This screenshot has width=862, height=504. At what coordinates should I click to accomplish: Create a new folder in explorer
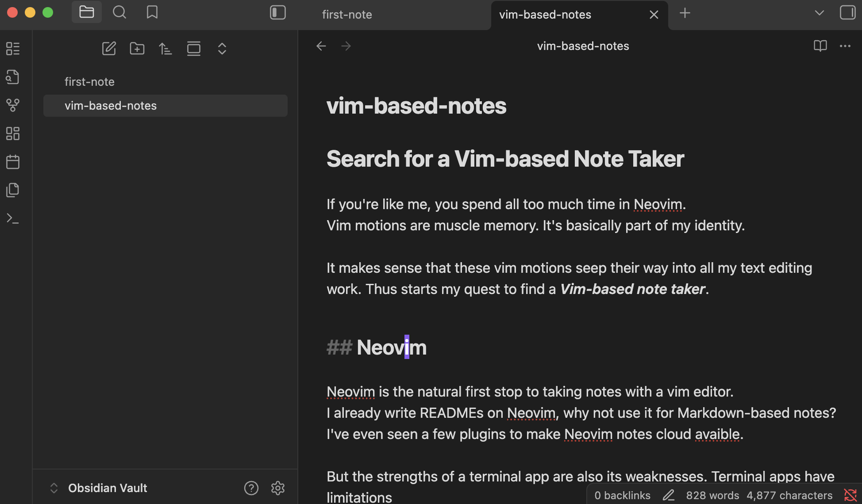pos(137,49)
